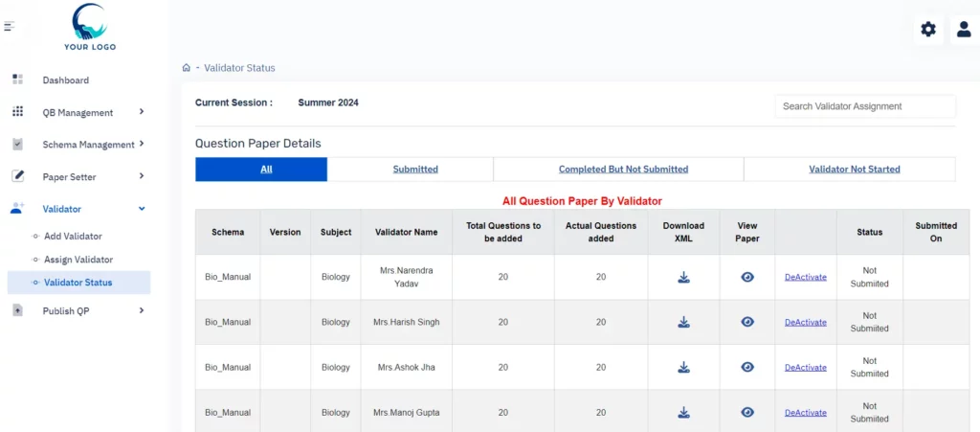Open user profile icon
Viewport: 980px width, 432px height.
click(x=965, y=29)
